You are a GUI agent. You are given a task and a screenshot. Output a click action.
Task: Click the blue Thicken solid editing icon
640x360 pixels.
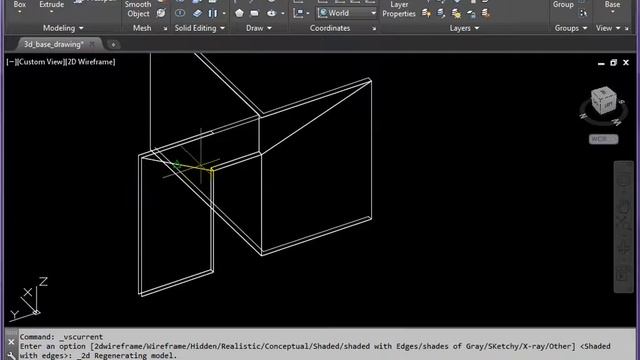click(197, 13)
